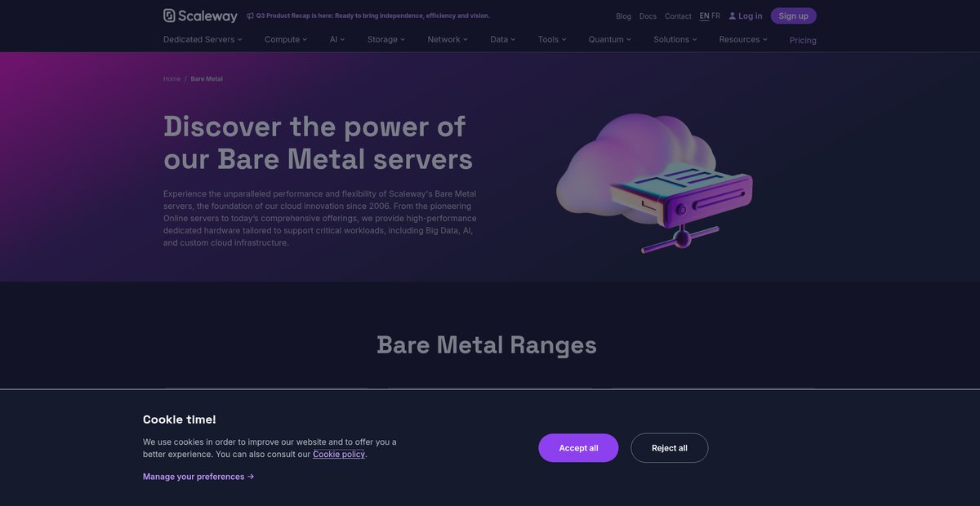Click the megaphone announcement icon
980x506 pixels.
pos(250,16)
